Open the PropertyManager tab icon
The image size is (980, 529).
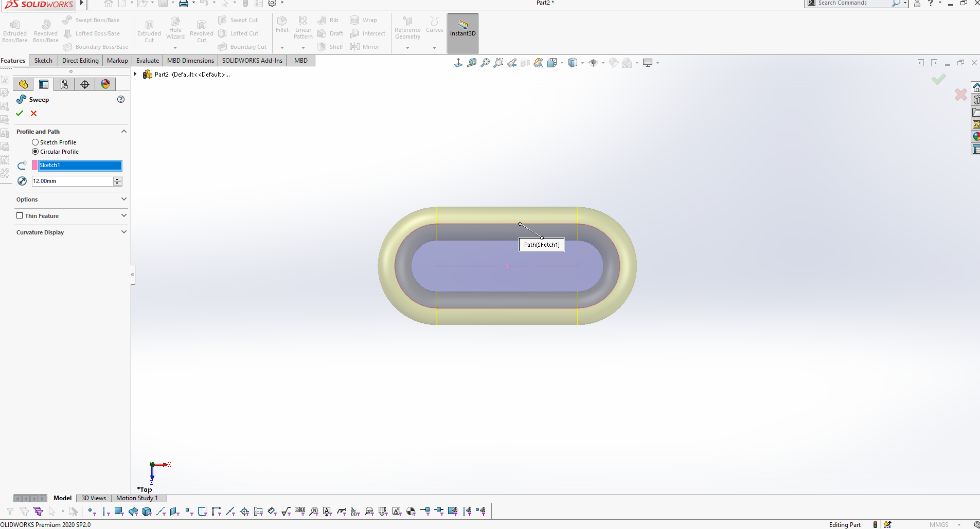pos(44,84)
